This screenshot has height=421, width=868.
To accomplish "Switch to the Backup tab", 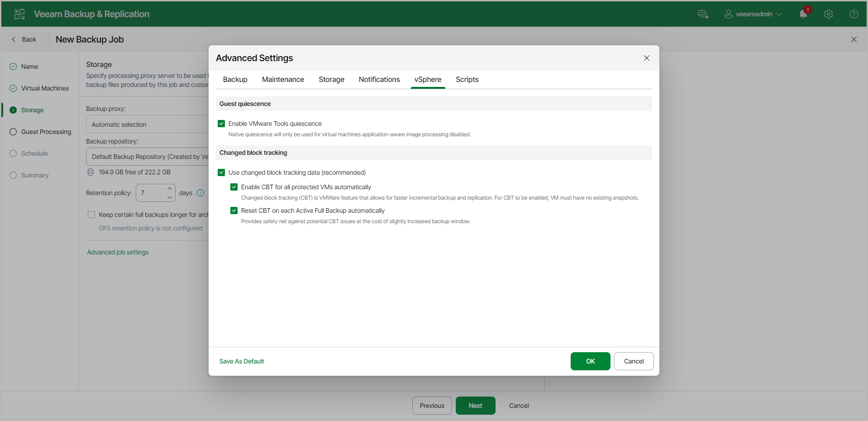I will coord(235,79).
